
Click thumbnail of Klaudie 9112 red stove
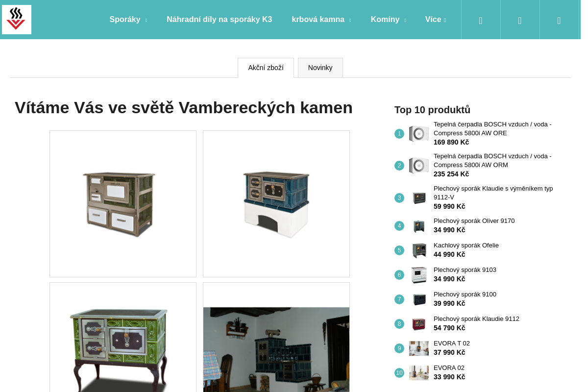point(419,324)
